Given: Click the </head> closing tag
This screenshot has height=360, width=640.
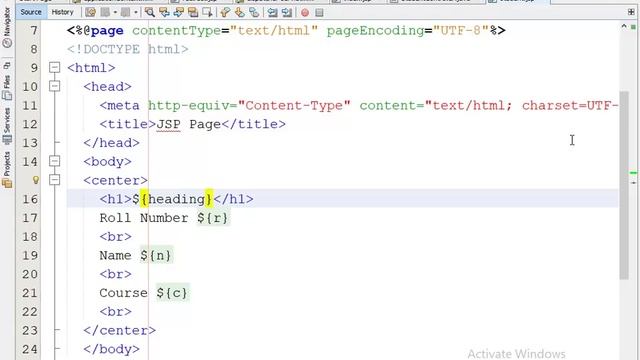Looking at the screenshot, I should (111, 143).
